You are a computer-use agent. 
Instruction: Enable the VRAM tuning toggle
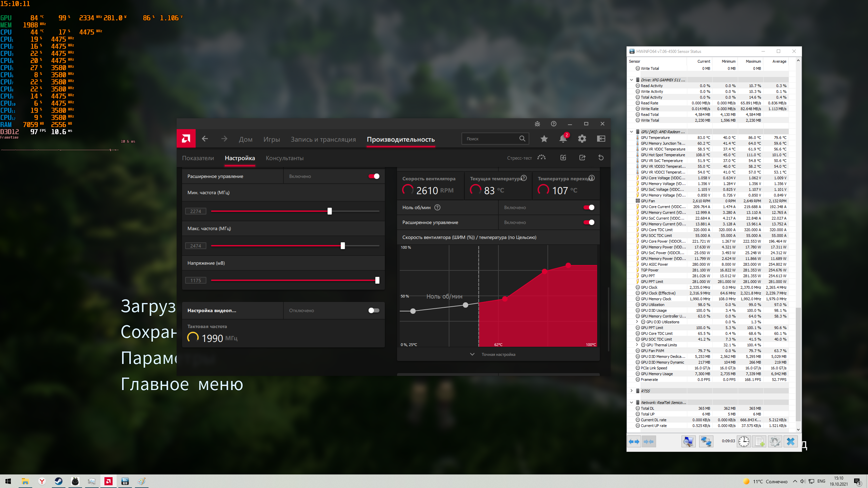tap(374, 310)
